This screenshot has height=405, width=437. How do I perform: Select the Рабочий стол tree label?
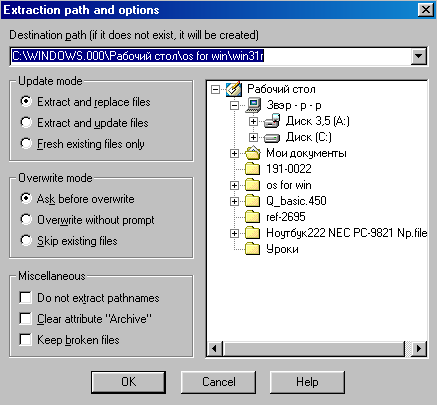[281, 89]
